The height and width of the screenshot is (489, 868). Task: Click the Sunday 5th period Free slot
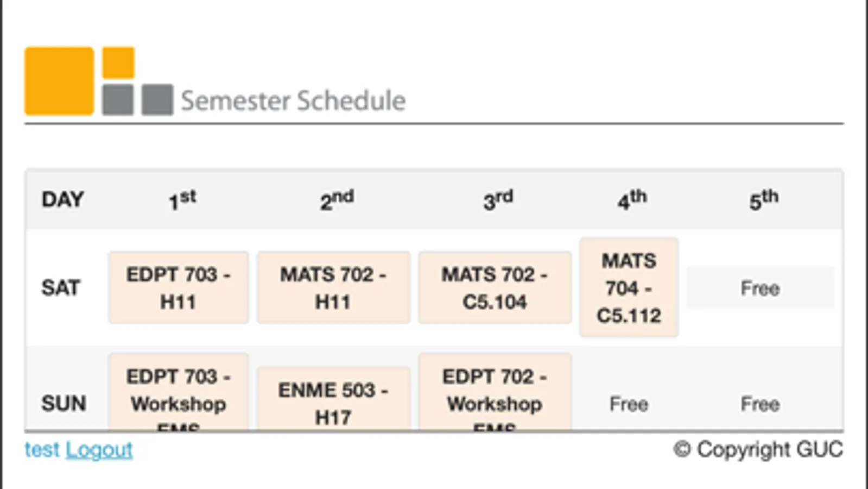click(760, 404)
